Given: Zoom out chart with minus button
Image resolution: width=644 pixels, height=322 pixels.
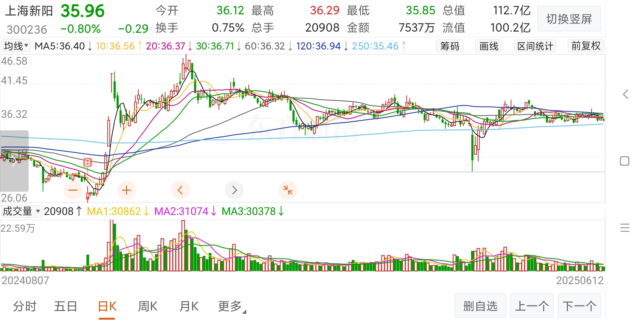Looking at the screenshot, I should [73, 190].
